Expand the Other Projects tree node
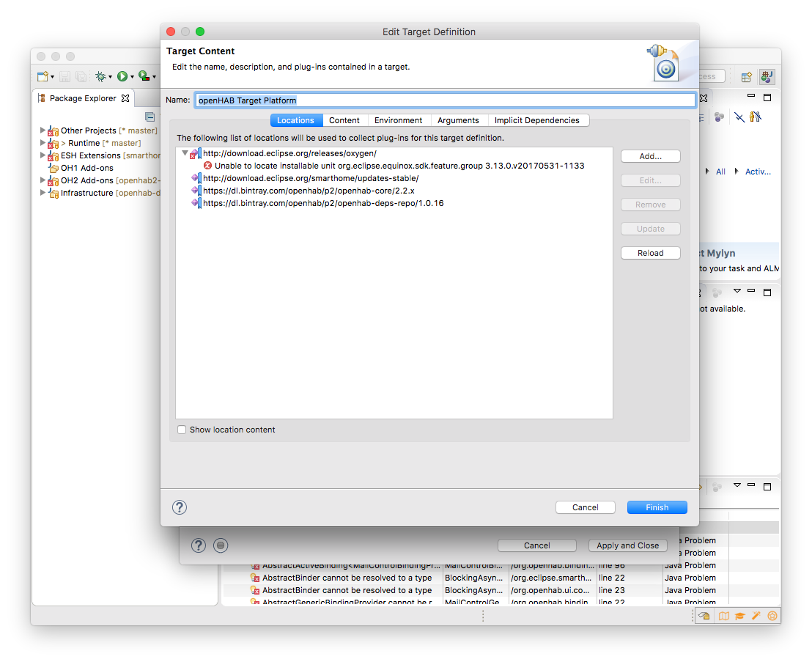 (x=43, y=130)
